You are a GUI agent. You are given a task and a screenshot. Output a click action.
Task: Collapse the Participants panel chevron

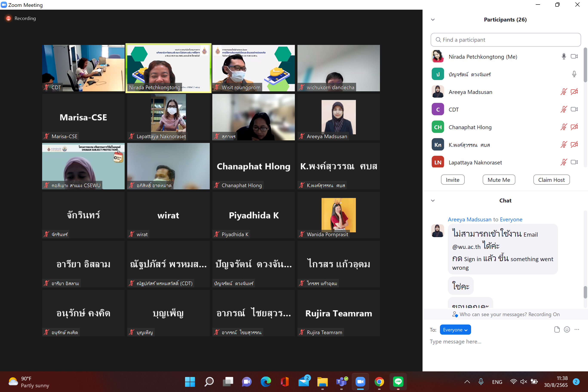[x=433, y=20]
